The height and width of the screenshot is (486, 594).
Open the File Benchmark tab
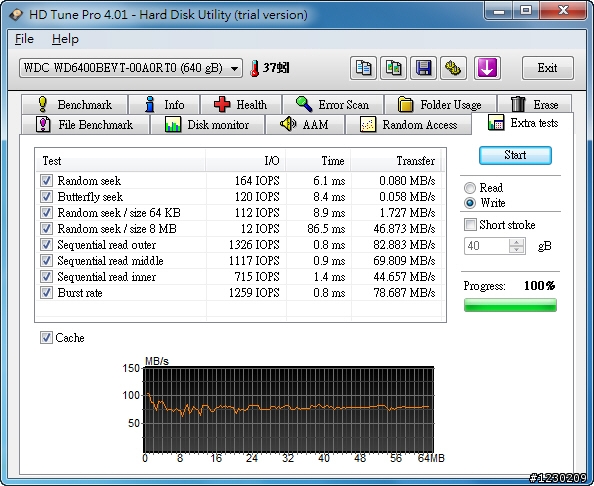tap(85, 125)
